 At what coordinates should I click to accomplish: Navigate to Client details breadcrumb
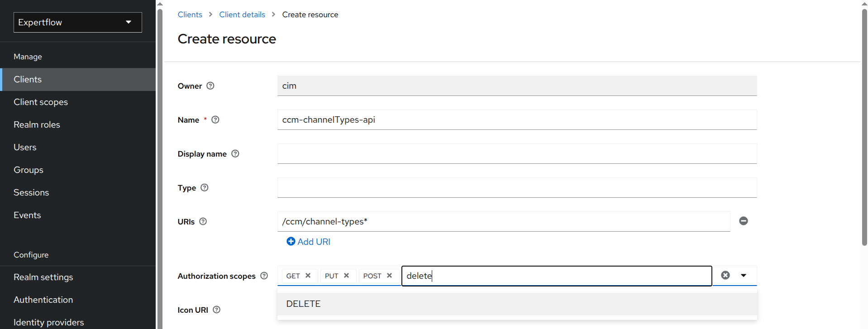click(x=242, y=14)
